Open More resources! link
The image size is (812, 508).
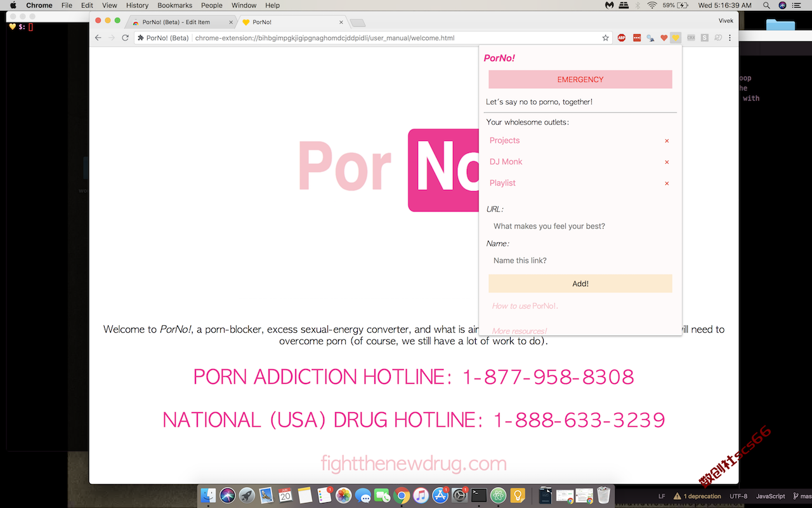click(520, 331)
